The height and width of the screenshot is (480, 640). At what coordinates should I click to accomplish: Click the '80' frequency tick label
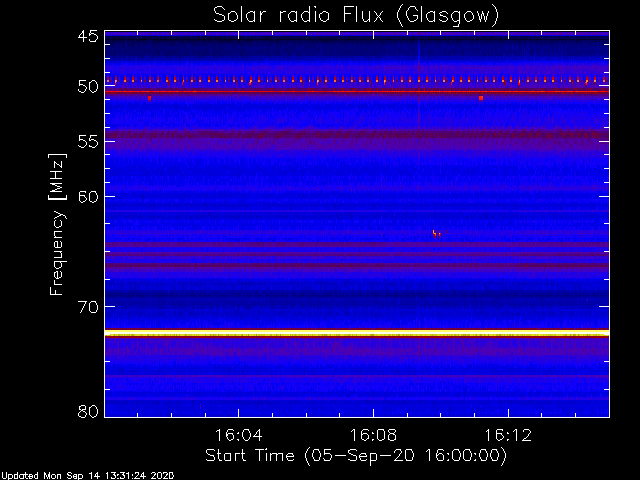tap(88, 411)
